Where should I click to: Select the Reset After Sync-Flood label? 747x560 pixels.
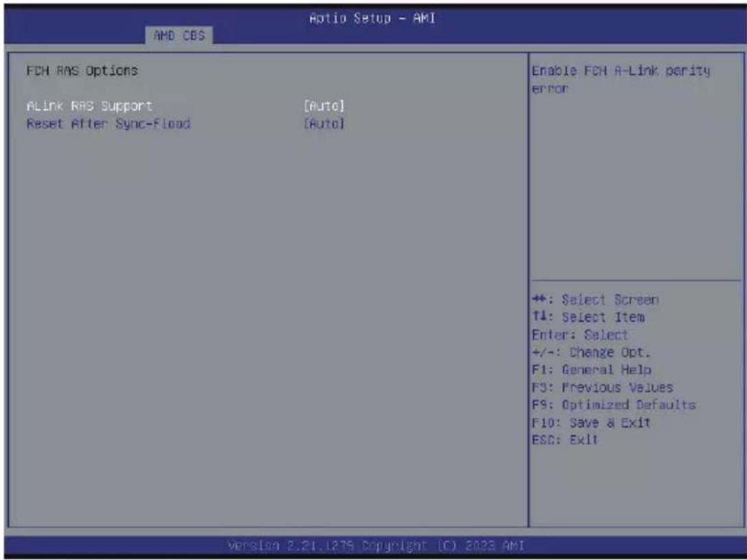click(x=109, y=124)
